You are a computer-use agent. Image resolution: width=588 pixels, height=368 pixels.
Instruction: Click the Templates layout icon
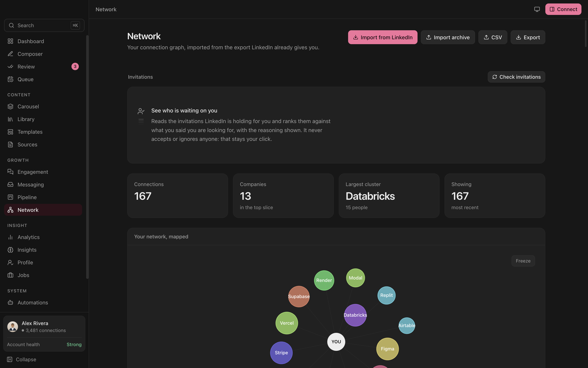point(10,132)
